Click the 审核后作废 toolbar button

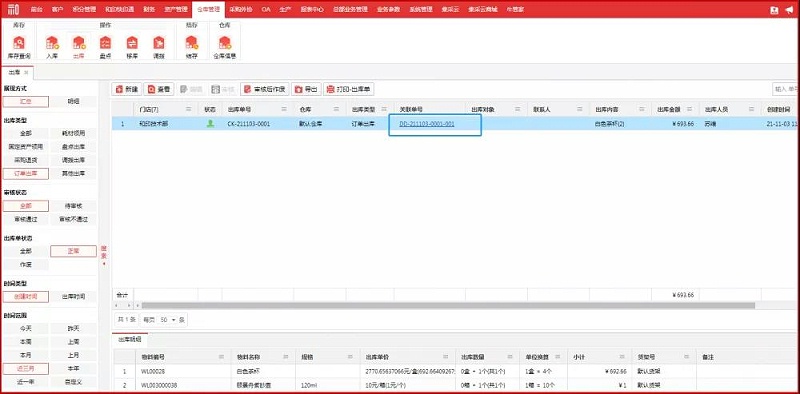(265, 89)
